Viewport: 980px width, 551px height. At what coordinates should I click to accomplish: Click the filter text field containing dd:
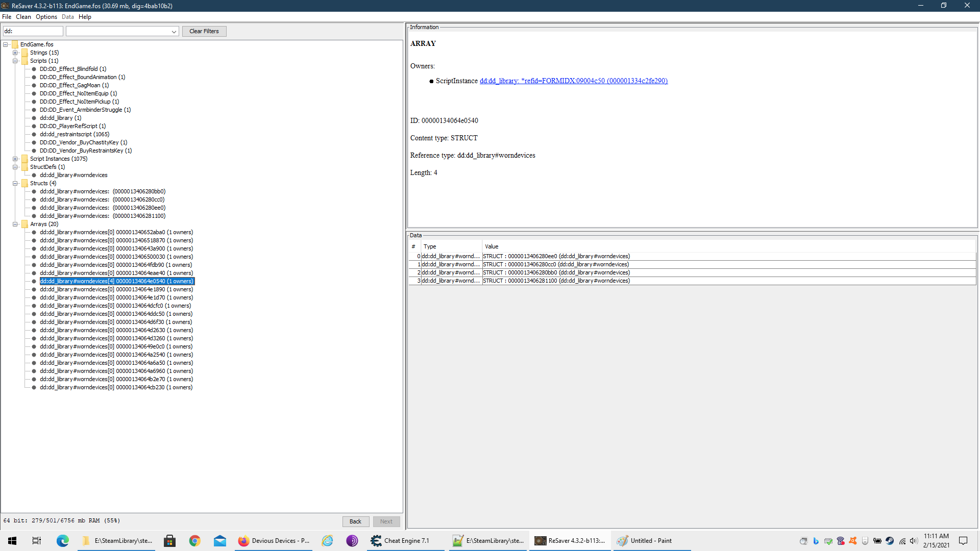coord(33,31)
